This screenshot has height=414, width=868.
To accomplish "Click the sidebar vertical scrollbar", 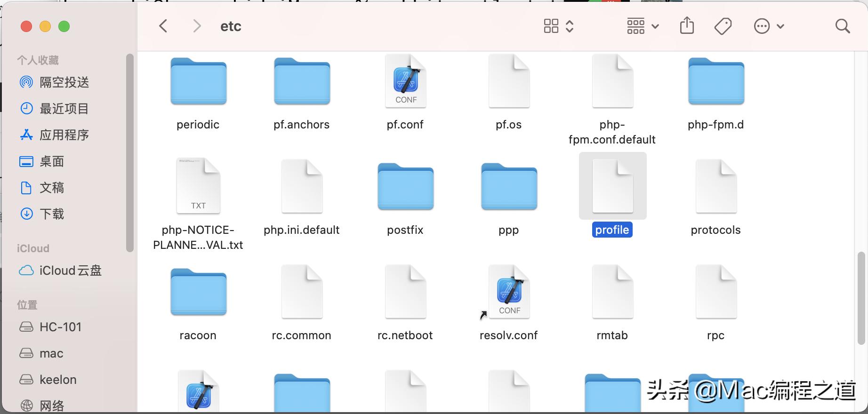I will click(x=130, y=153).
